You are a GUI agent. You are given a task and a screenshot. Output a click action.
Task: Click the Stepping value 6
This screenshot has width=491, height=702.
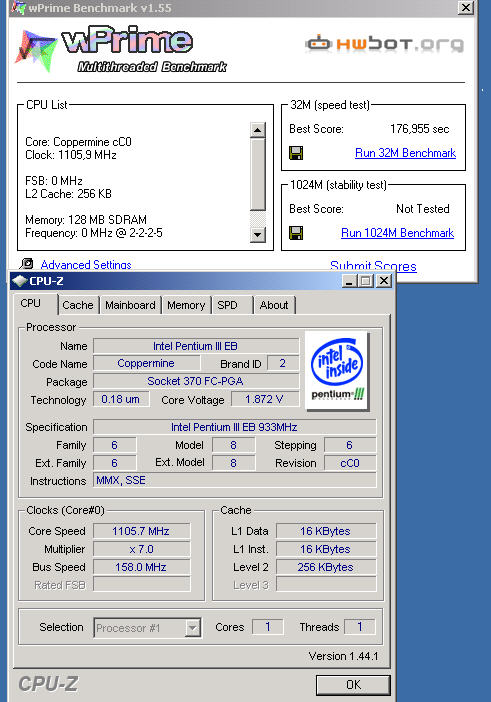[350, 445]
